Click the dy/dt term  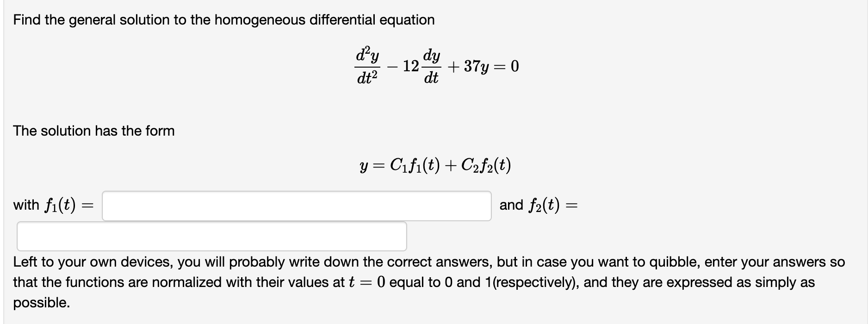(431, 66)
